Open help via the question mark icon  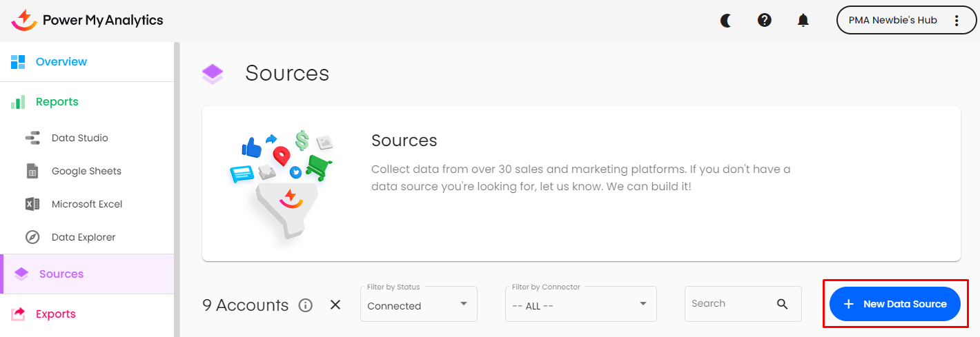pyautogui.click(x=764, y=21)
